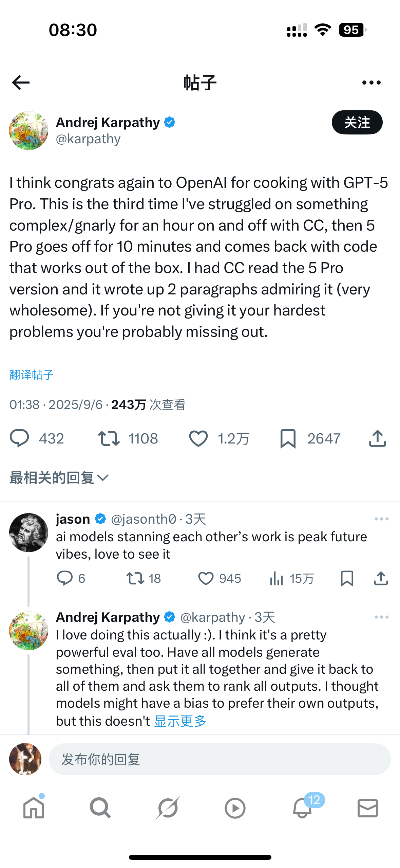Bookmark the main post with 2647 saves
Viewport: 400px width, 868px height.
[288, 438]
